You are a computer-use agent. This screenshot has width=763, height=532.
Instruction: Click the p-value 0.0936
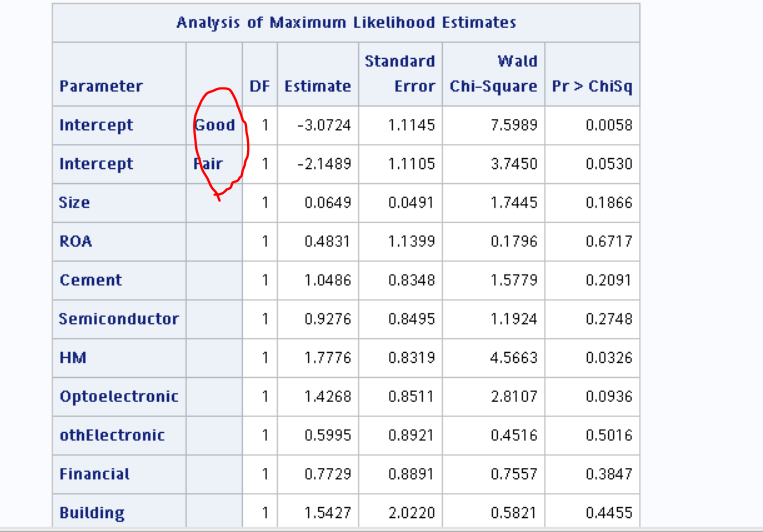click(x=609, y=396)
